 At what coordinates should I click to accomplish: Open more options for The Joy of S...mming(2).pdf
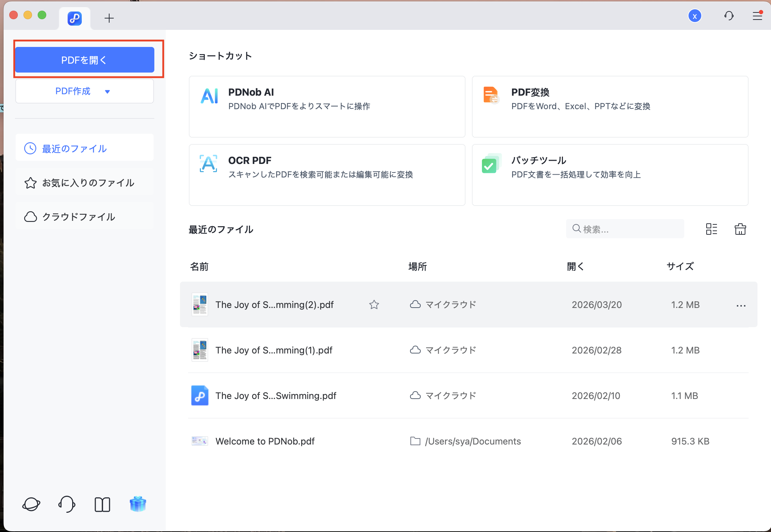click(x=741, y=305)
